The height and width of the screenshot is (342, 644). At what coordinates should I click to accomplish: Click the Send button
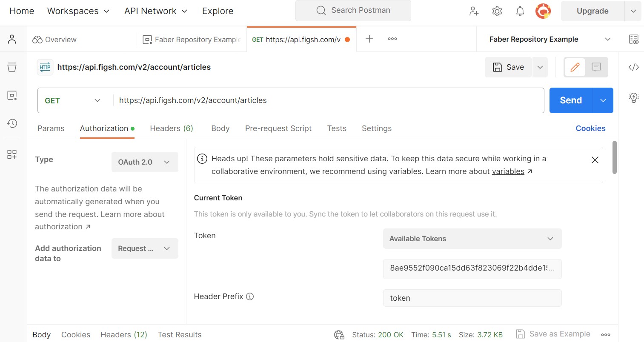pyautogui.click(x=571, y=100)
